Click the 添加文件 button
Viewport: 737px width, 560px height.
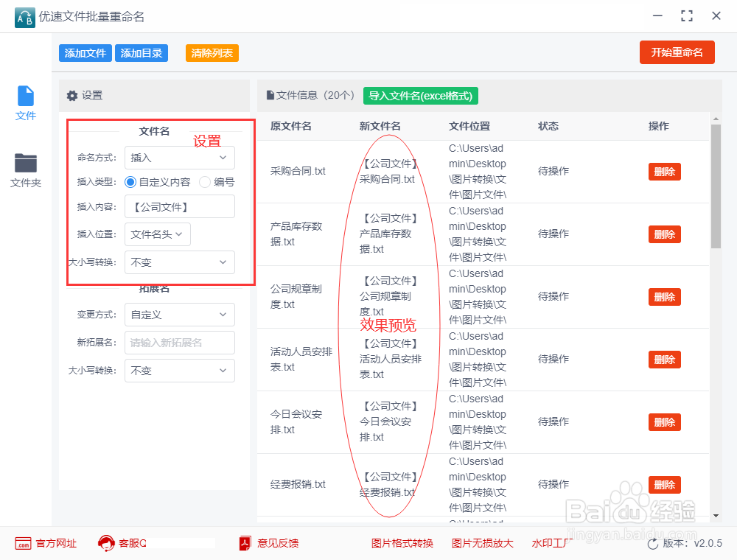85,53
